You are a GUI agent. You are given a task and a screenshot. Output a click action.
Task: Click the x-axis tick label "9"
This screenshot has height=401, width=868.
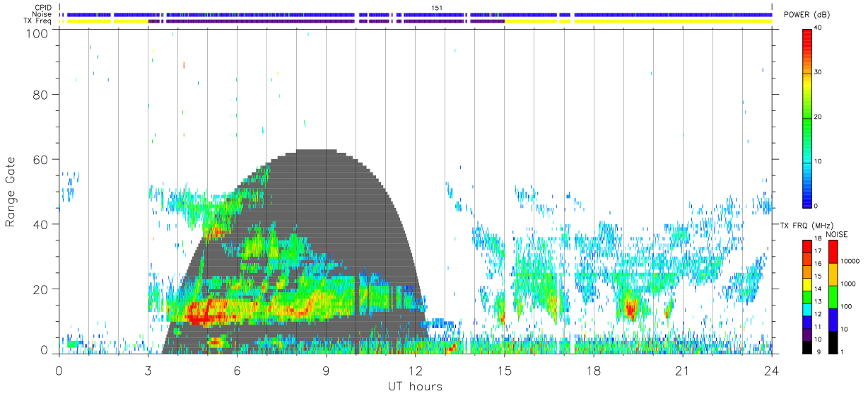(x=326, y=371)
